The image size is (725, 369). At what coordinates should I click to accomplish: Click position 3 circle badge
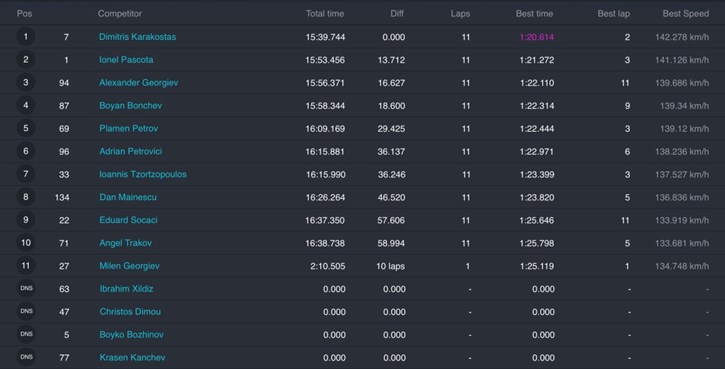[x=26, y=82]
